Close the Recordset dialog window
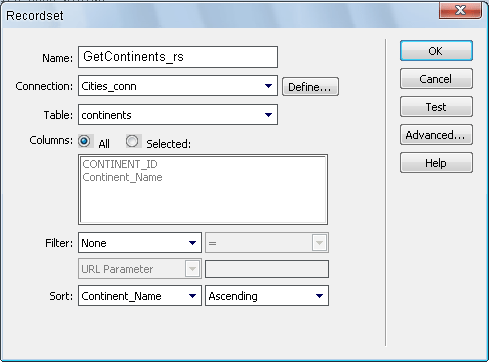This screenshot has width=489, height=362. pyautogui.click(x=460, y=10)
